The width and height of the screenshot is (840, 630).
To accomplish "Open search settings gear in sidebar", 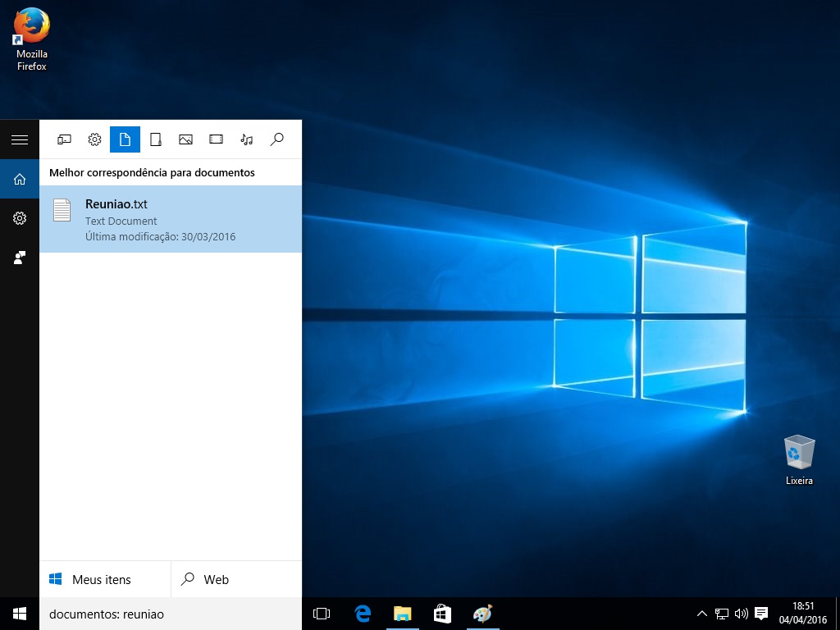I will 20,218.
